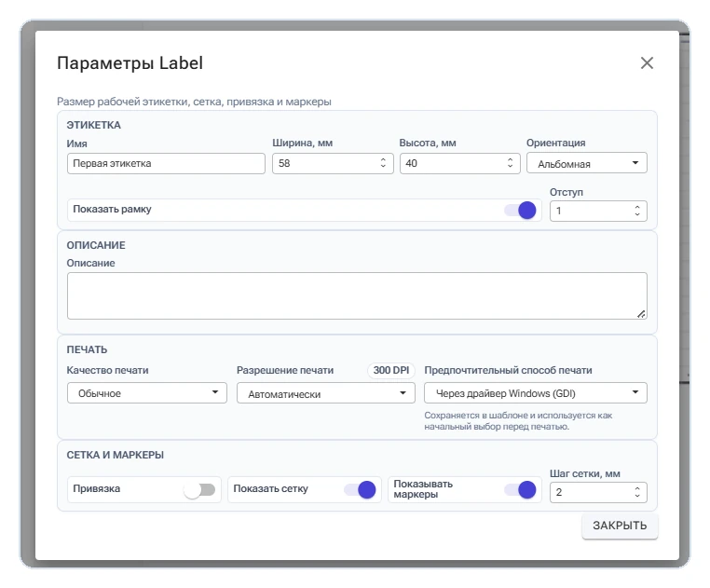Turn off Показывать маркеры switch
This screenshot has width=710, height=588.
(x=520, y=490)
